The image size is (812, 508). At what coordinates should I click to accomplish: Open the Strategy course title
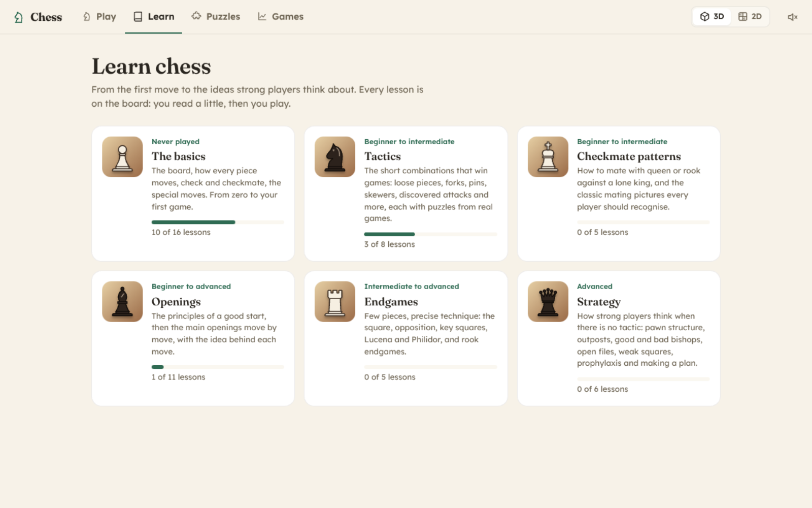(x=599, y=302)
